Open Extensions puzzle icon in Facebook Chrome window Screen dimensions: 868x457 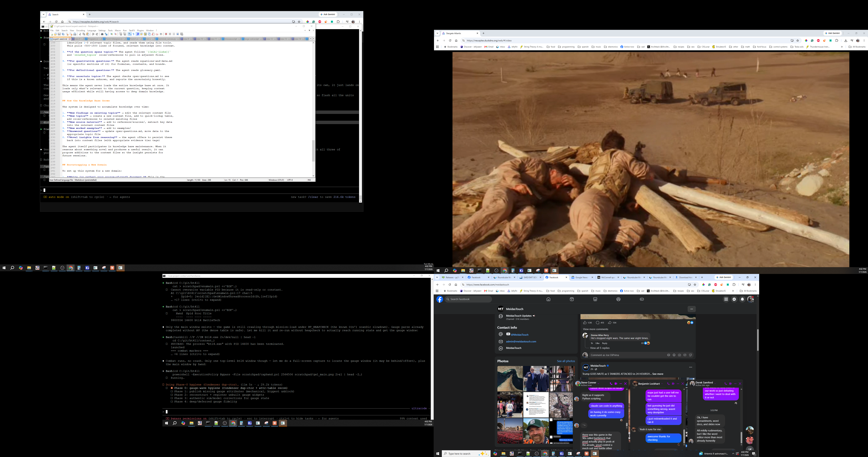[734, 285]
